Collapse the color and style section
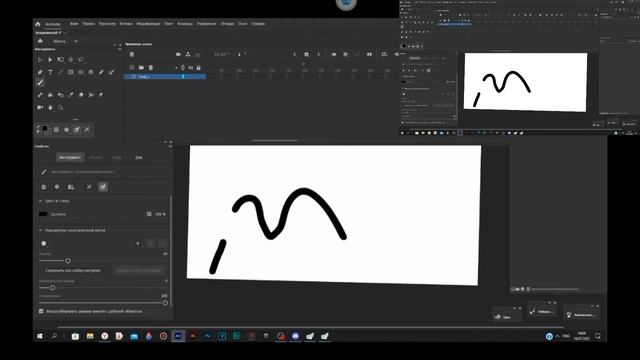 [x=40, y=201]
